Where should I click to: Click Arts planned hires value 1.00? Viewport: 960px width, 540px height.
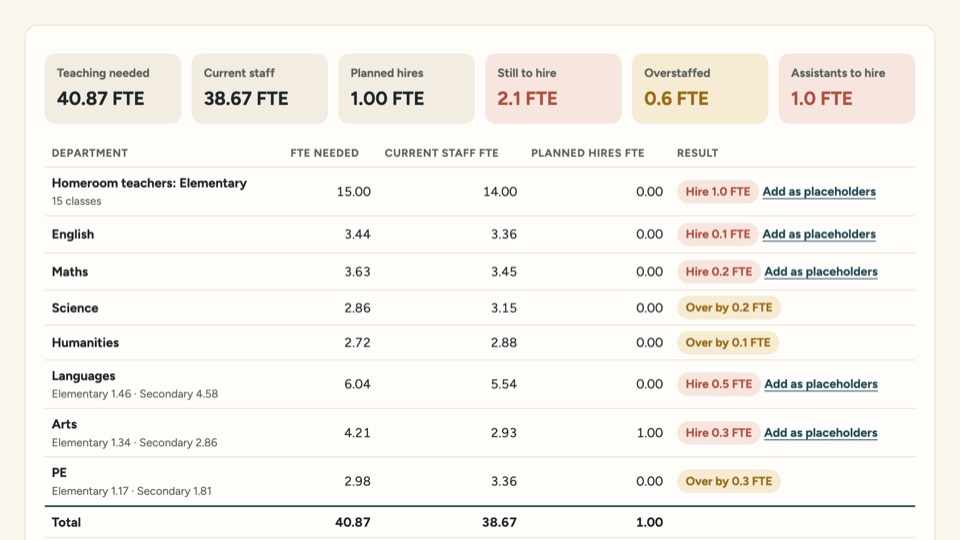click(x=650, y=433)
